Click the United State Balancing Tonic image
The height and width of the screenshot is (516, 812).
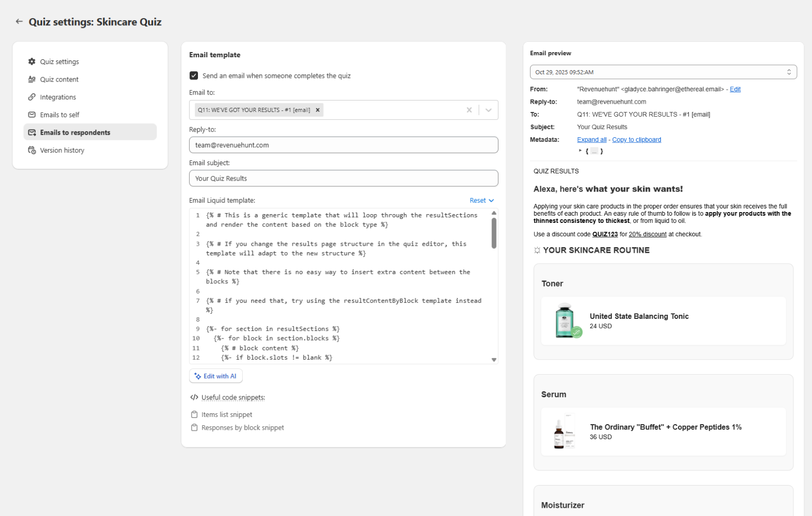(x=566, y=320)
